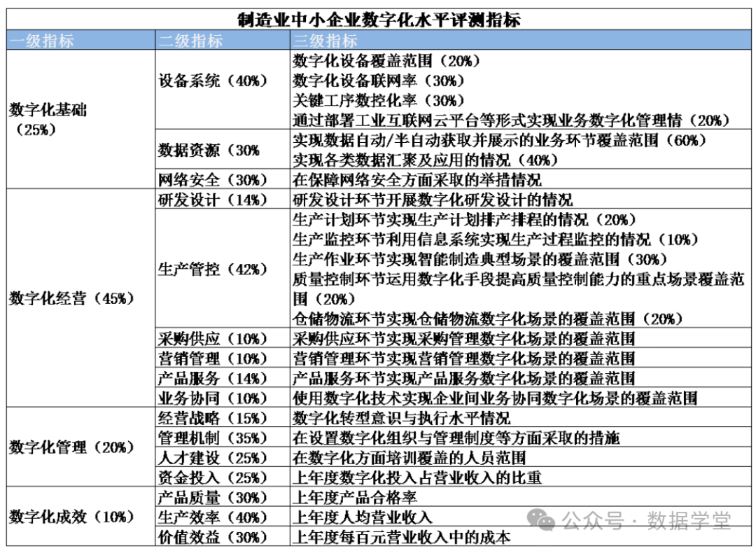
Task: Select the 二级指标 column header
Action: click(x=190, y=40)
